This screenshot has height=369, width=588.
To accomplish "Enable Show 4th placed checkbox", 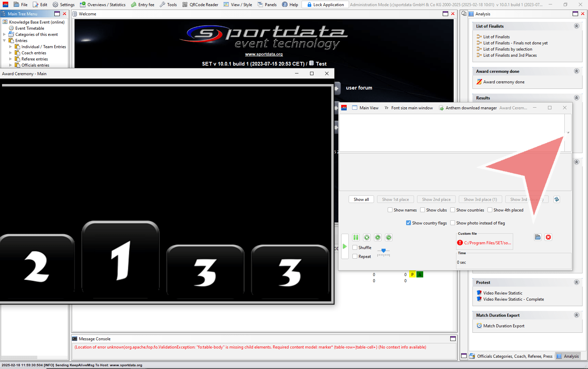I will click(x=490, y=210).
